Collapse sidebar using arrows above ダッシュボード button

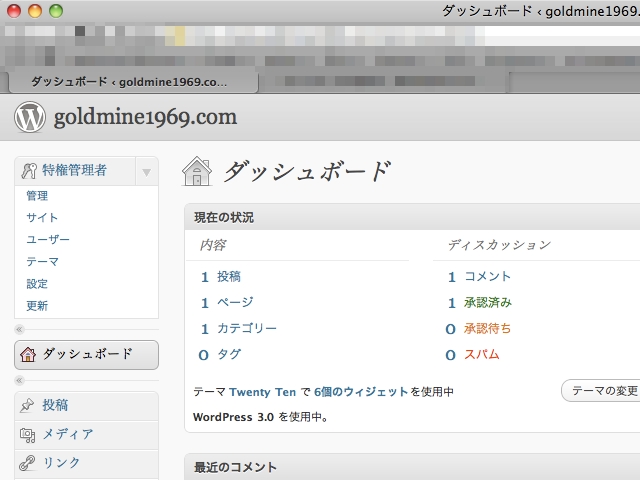19,329
